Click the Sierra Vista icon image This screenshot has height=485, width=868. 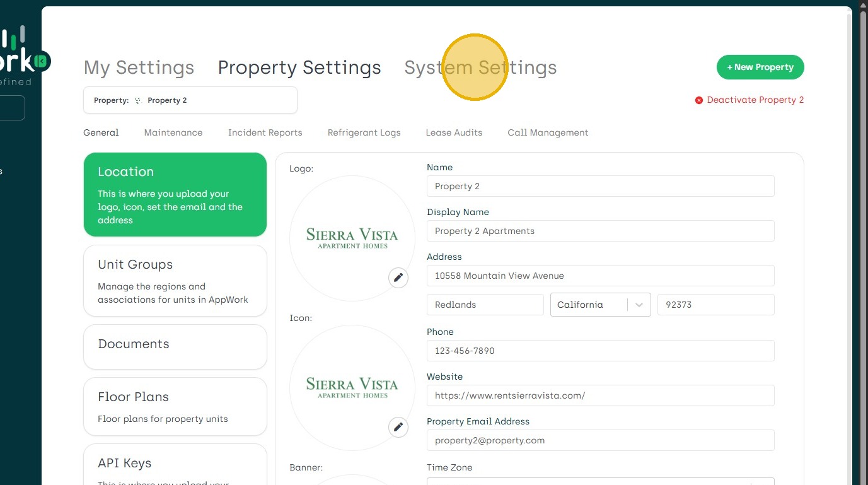(352, 387)
